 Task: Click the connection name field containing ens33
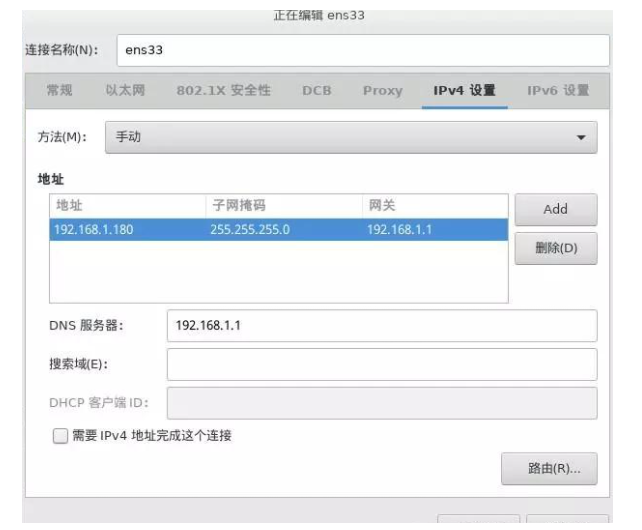tap(362, 50)
